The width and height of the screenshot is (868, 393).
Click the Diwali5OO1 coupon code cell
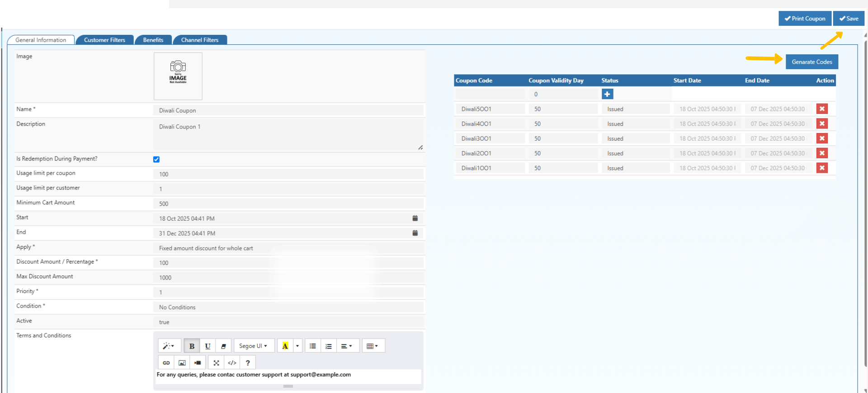point(490,109)
